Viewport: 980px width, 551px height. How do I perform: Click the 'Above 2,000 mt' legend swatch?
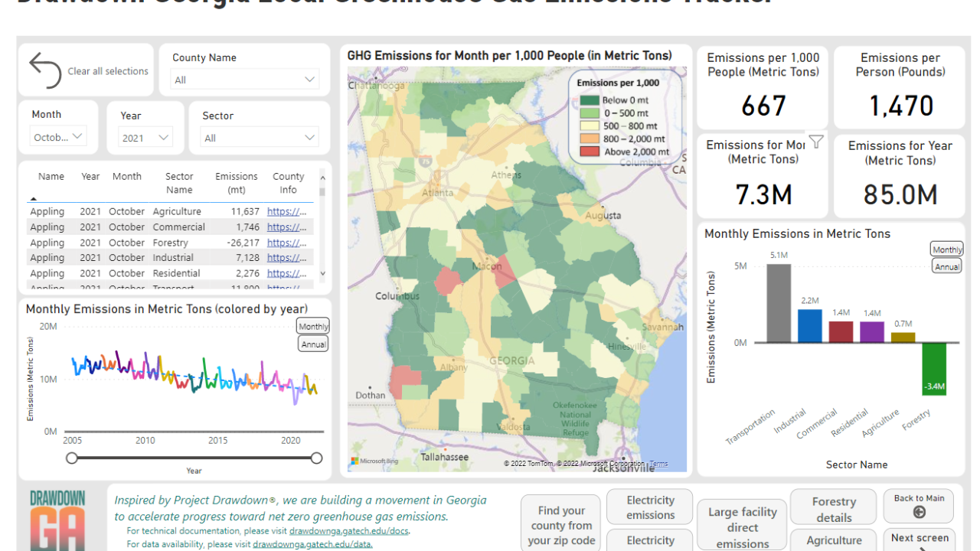(x=590, y=152)
